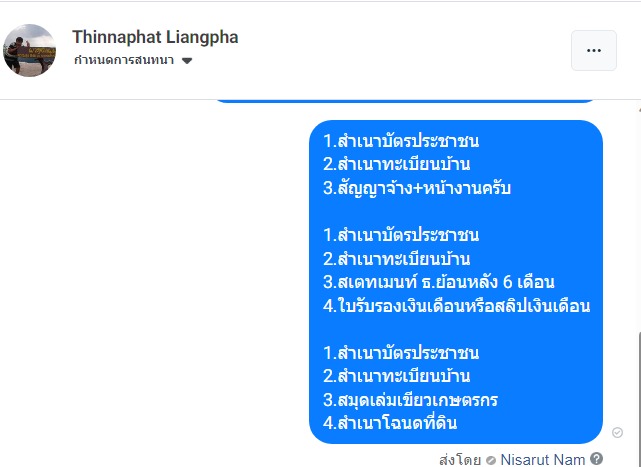Click the line สเตทเมนท์ ธ.ย้อนหลัง 6 เดือน

click(439, 282)
